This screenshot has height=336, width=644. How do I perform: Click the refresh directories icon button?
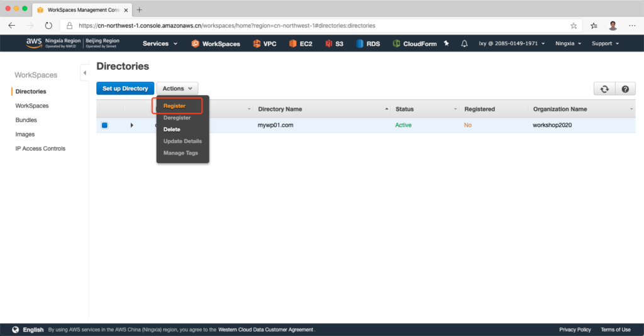pos(604,89)
